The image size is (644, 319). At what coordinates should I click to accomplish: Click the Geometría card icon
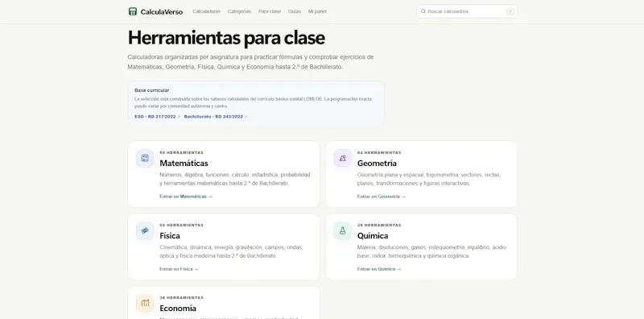pos(343,158)
